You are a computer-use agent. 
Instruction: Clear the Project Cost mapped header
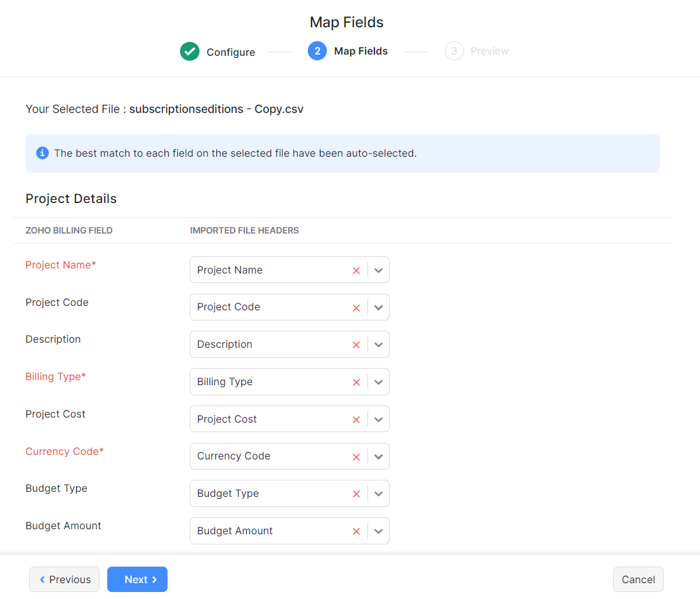click(x=356, y=419)
